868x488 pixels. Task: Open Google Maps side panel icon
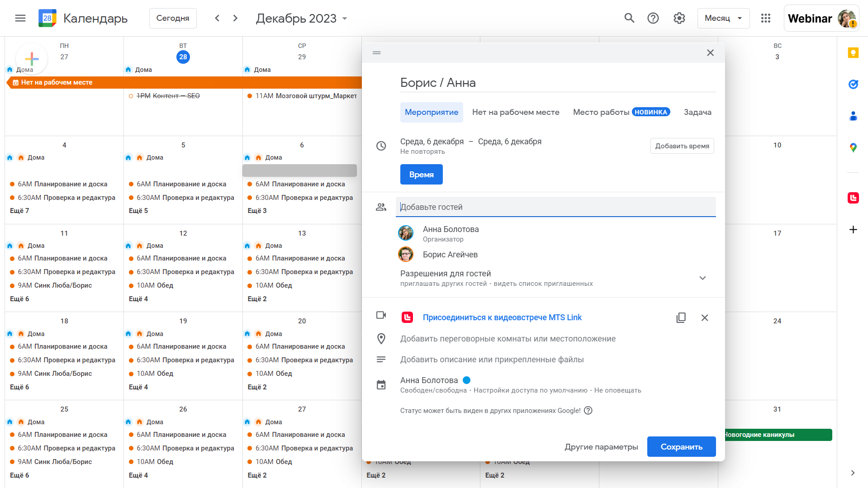[853, 147]
